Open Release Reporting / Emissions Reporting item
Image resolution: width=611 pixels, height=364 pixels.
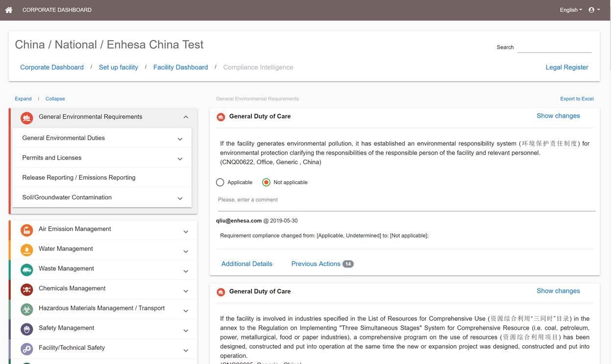[102, 177]
